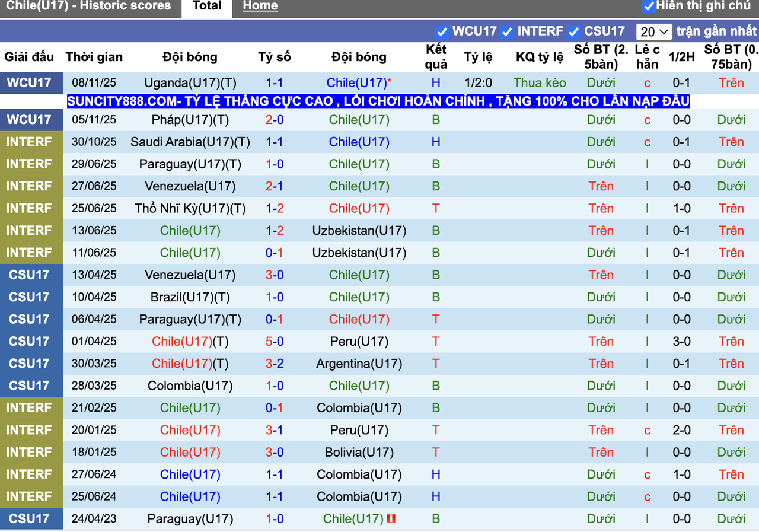Select the Thời gian column header
The image size is (759, 532).
coord(94,57)
